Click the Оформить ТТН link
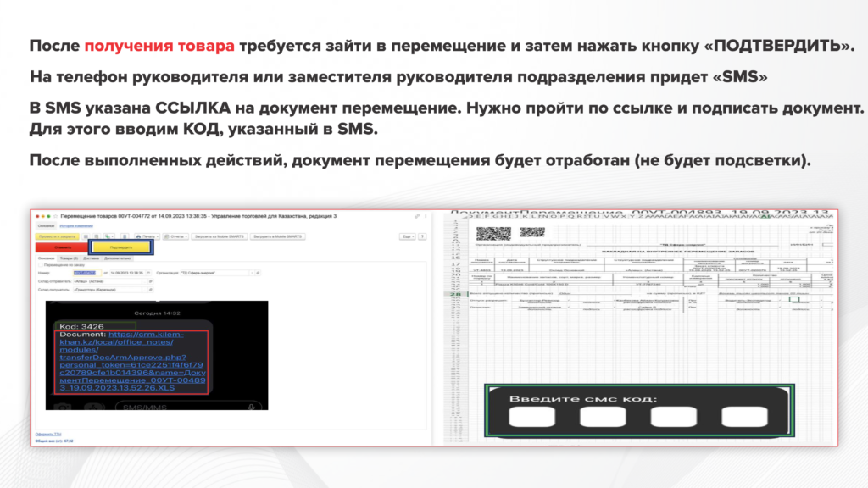 (x=48, y=435)
